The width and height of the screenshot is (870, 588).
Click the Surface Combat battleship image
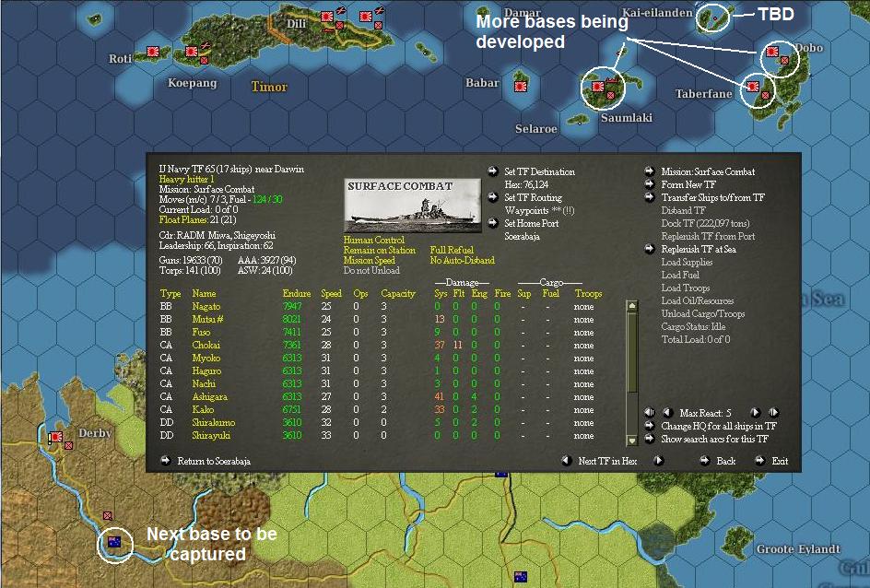[412, 206]
